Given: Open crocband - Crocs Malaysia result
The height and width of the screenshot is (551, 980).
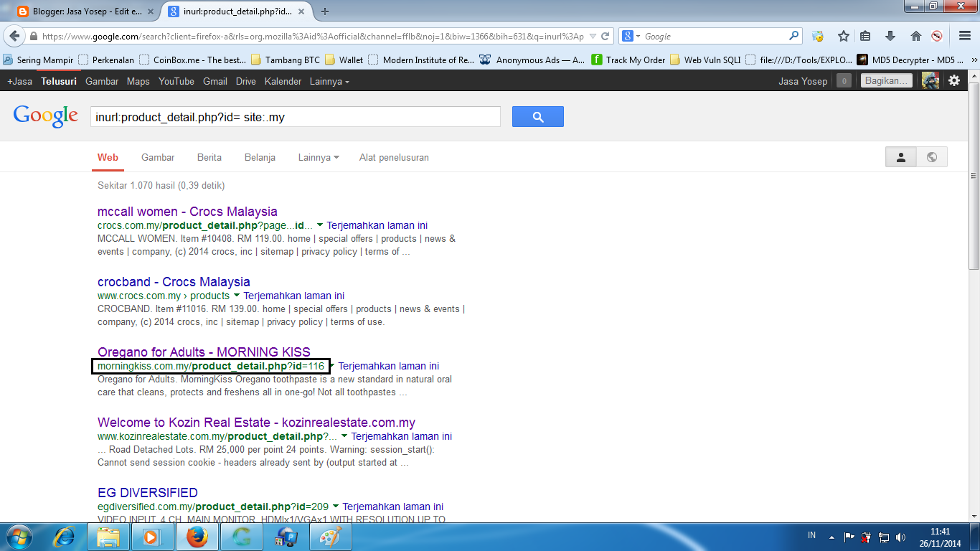Looking at the screenshot, I should [x=174, y=282].
